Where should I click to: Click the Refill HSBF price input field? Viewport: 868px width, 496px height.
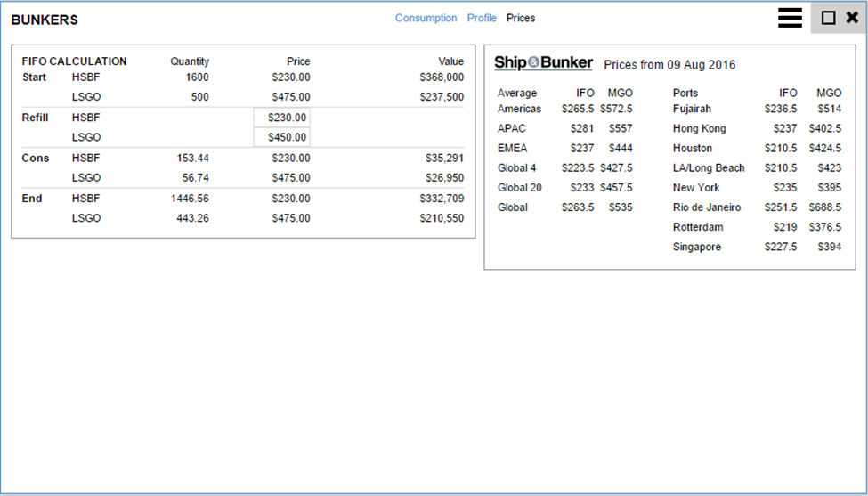click(x=282, y=118)
